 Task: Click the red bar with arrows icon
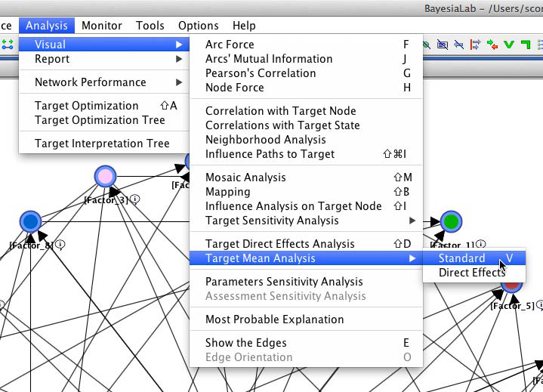pyautogui.click(x=475, y=45)
